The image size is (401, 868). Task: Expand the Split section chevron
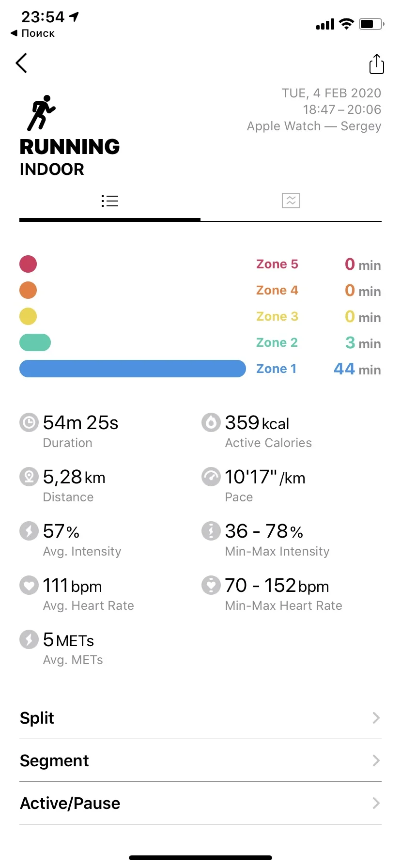376,718
